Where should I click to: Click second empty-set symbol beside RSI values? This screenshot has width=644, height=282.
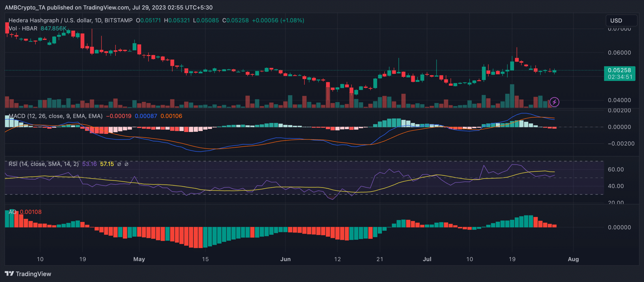click(127, 164)
